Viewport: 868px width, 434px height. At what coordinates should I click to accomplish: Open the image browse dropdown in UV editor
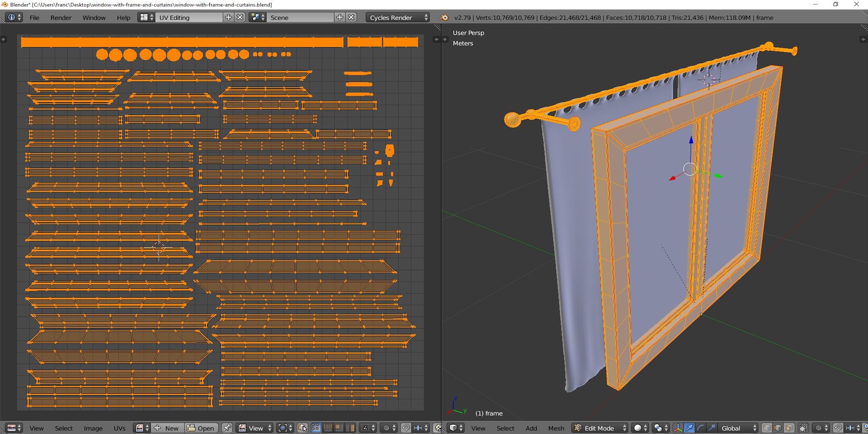click(x=142, y=428)
